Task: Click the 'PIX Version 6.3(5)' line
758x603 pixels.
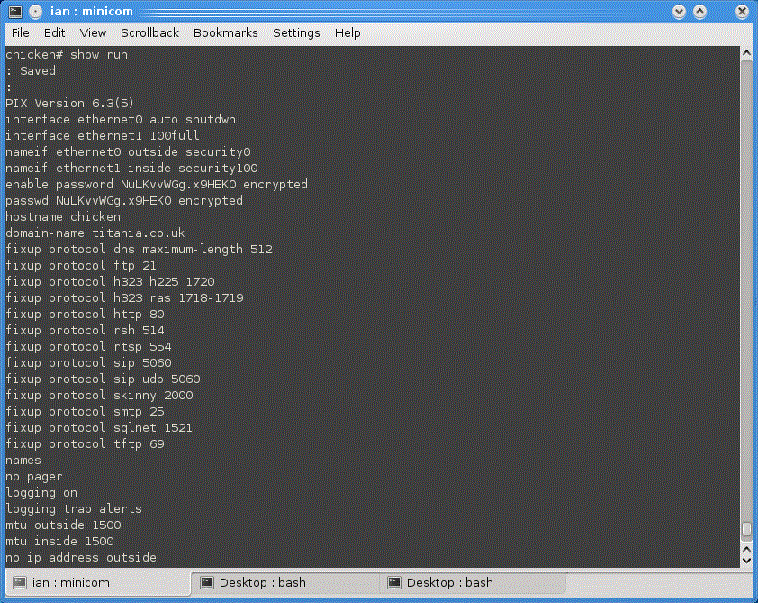Action: pos(69,103)
